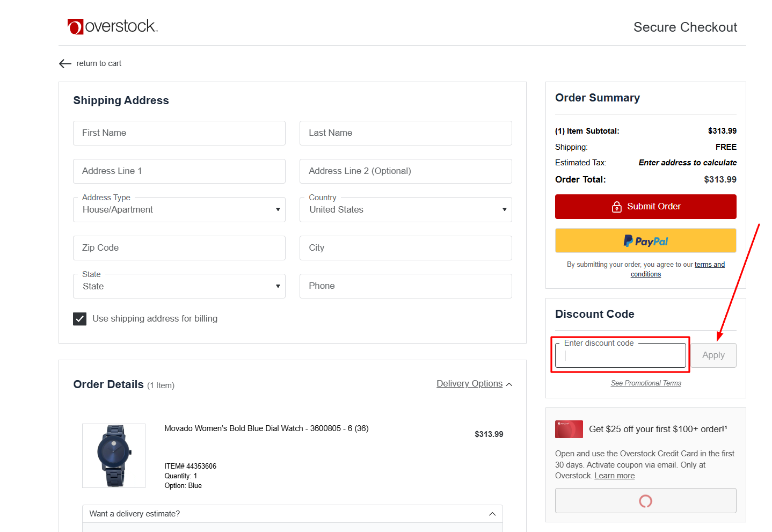This screenshot has width=772, height=532.
Task: Click the Movado Women's Bold Blue Dial Watch title
Action: click(266, 428)
